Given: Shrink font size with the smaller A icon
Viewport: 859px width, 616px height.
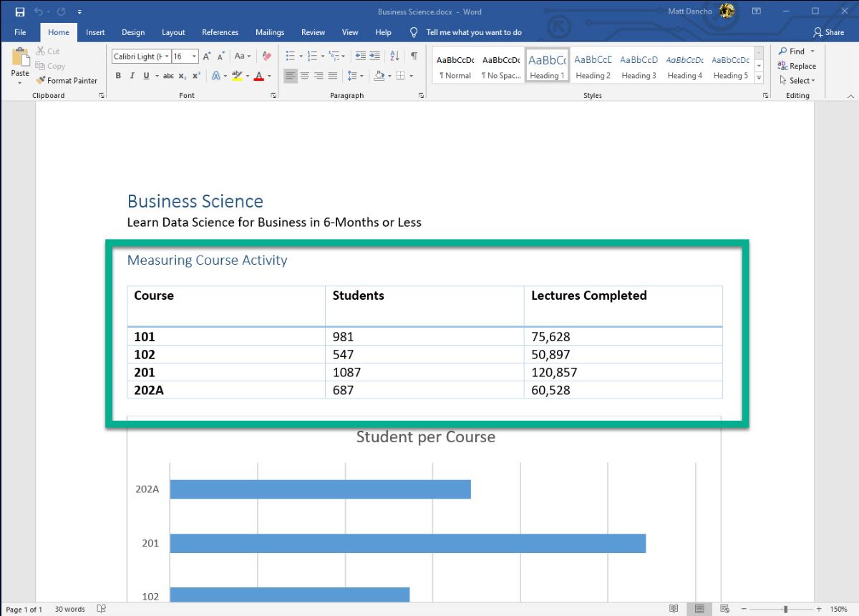Looking at the screenshot, I should tap(220, 56).
